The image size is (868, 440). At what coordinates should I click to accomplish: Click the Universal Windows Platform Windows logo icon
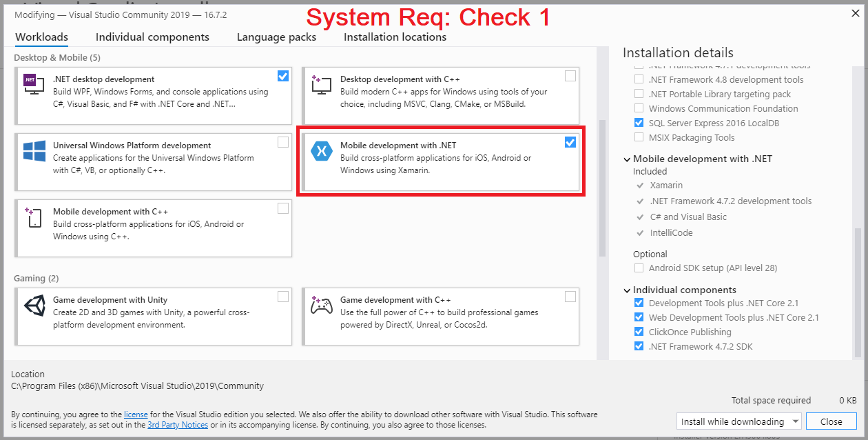[x=34, y=151]
